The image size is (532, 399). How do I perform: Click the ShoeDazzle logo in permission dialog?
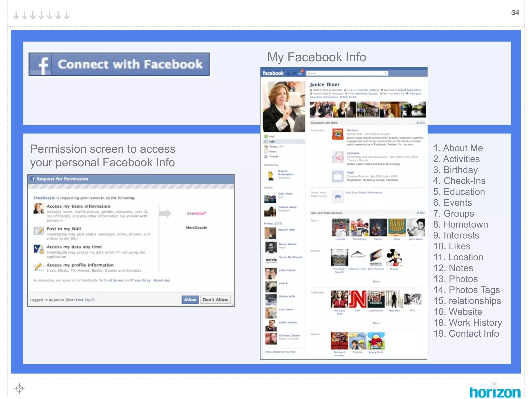[196, 213]
